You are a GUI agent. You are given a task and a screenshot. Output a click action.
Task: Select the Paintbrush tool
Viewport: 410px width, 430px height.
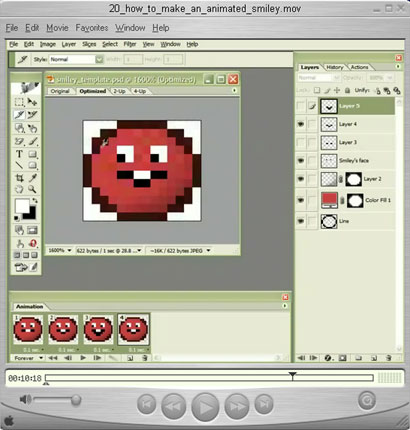pyautogui.click(x=32, y=141)
